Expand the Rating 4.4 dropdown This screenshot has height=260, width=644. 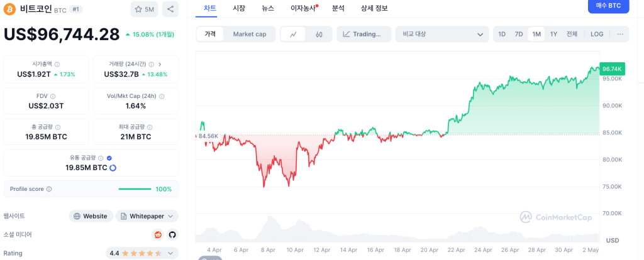(142, 253)
